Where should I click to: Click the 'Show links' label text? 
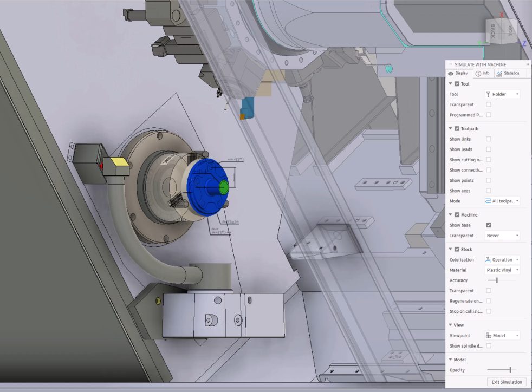[x=460, y=139]
